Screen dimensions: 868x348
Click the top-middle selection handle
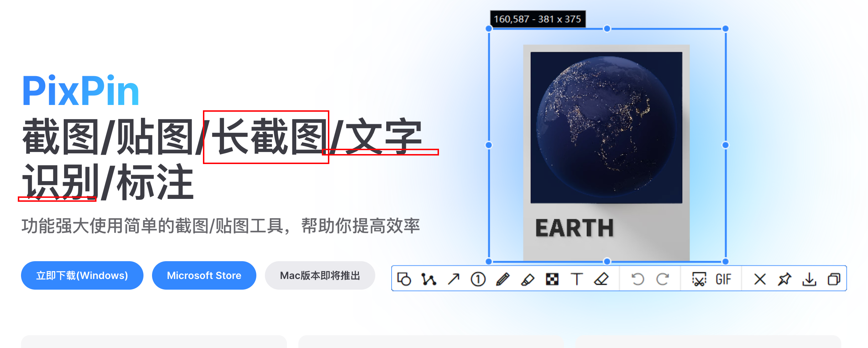click(607, 29)
